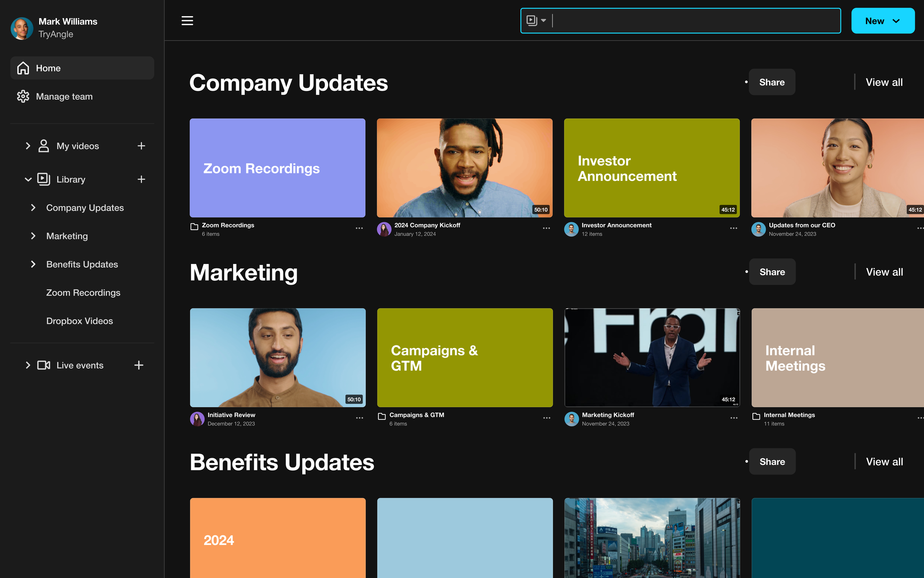Open Dropbox Videos in the sidebar

79,321
